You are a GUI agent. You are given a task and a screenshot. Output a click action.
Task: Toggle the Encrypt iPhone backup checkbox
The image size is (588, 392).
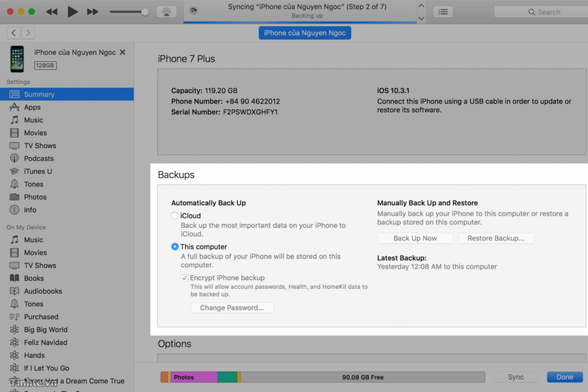[184, 278]
